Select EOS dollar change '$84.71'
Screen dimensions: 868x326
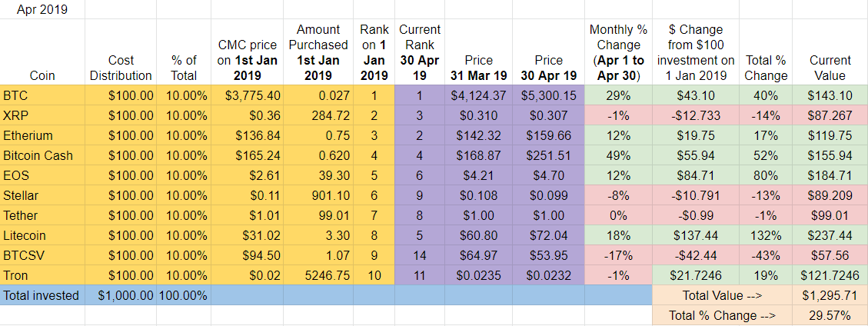coord(695,175)
